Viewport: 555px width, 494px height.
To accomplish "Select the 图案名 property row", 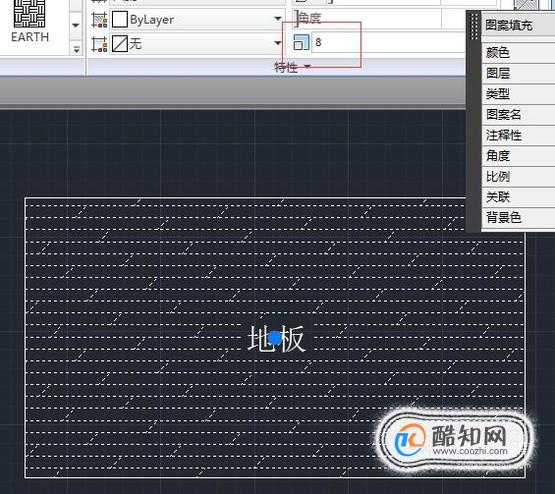I will point(518,114).
